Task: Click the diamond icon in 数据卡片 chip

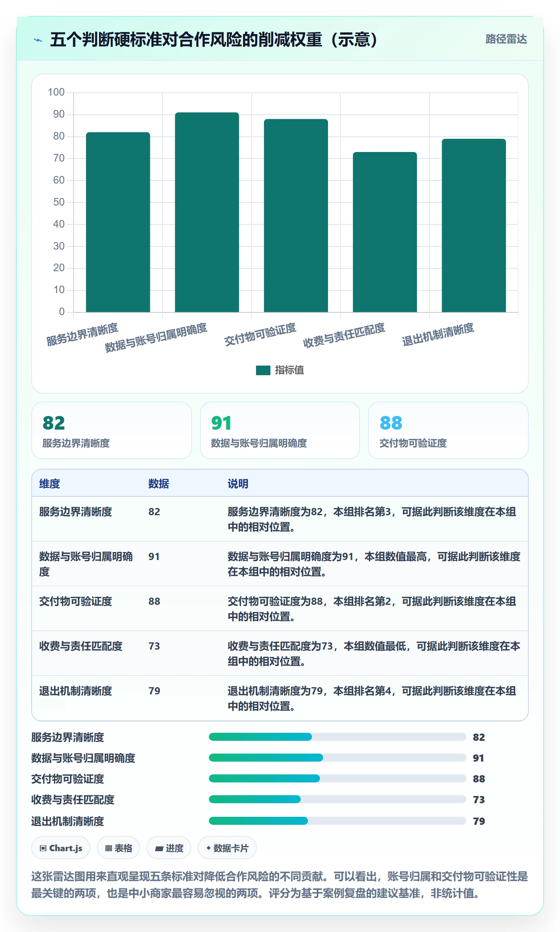Action: pos(208,848)
